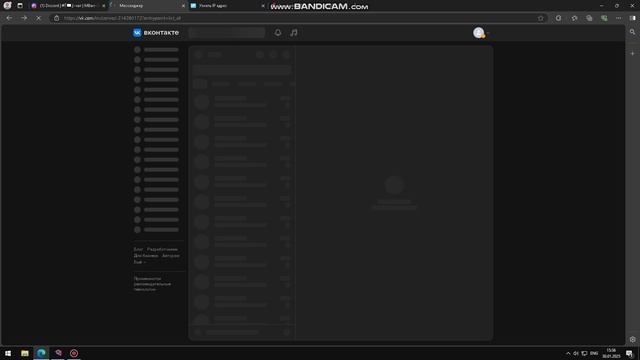The width and height of the screenshot is (640, 360).
Task: Switch to the Узнать IP адрес tab
Action: (x=227, y=6)
